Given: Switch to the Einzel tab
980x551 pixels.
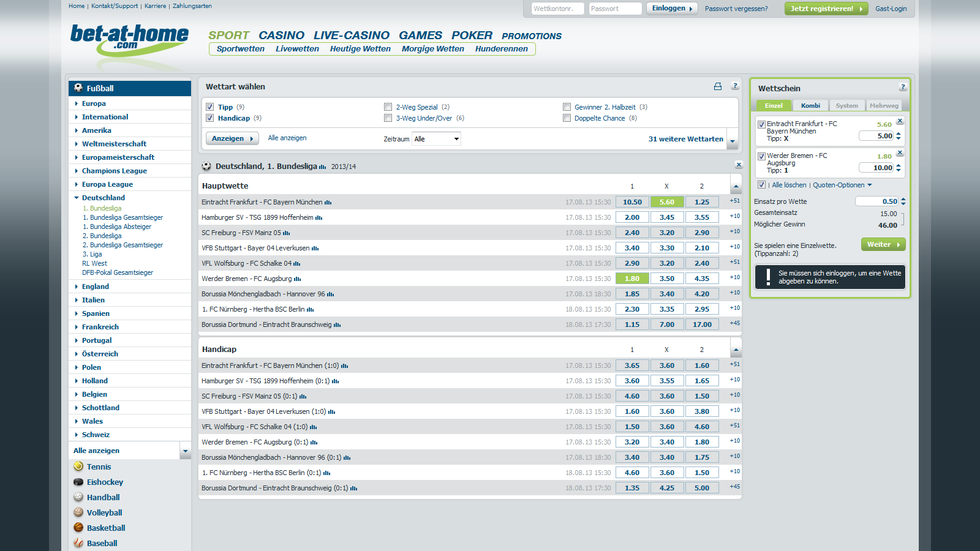Looking at the screenshot, I should pos(774,105).
